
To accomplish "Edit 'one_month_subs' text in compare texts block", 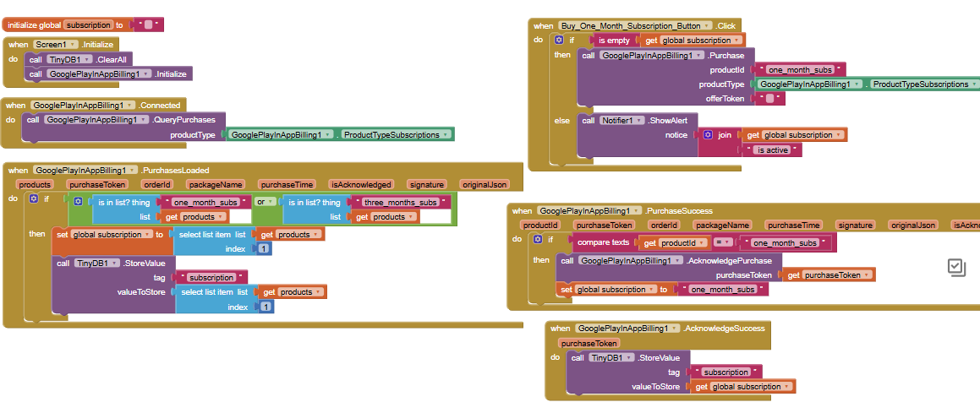I will [786, 243].
